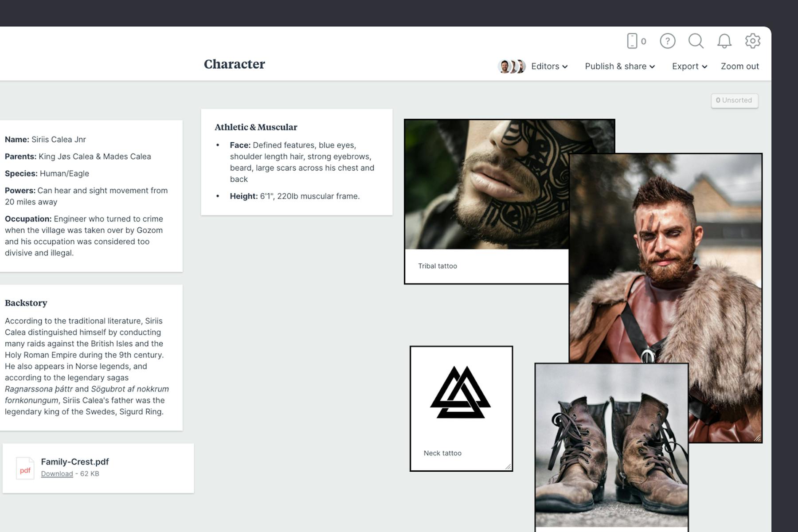Grab resize handle on Neck tattoo card

pyautogui.click(x=508, y=466)
